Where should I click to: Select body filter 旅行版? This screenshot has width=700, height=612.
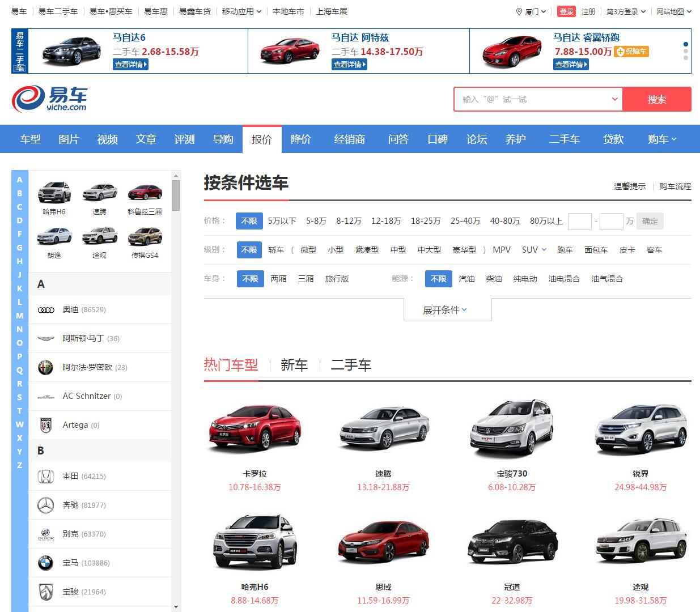tap(337, 279)
